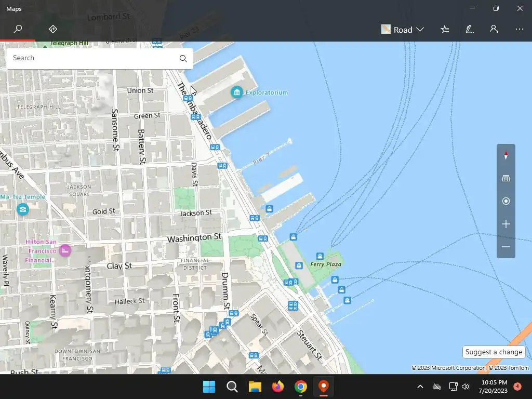Image resolution: width=532 pixels, height=399 pixels.
Task: Click the transit stop icon beside Washington St park
Action: [x=263, y=238]
